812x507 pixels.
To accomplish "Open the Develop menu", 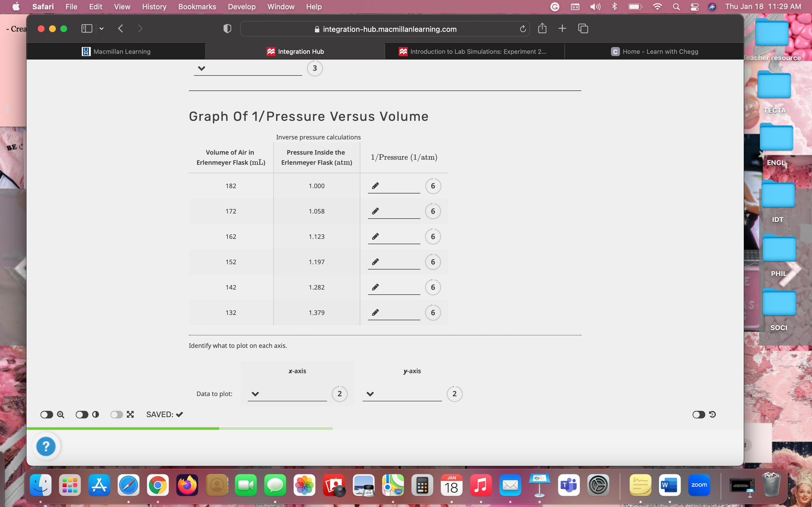I will 241,7.
